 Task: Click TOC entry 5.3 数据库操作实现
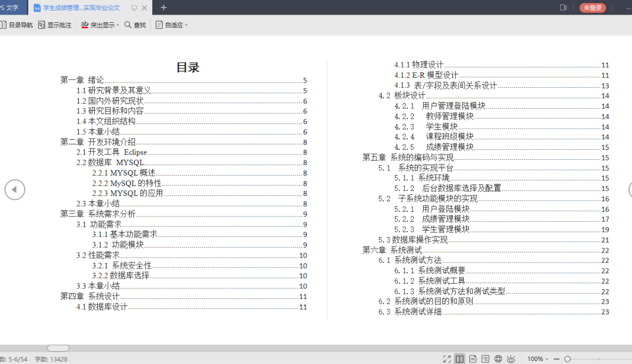[493, 240]
